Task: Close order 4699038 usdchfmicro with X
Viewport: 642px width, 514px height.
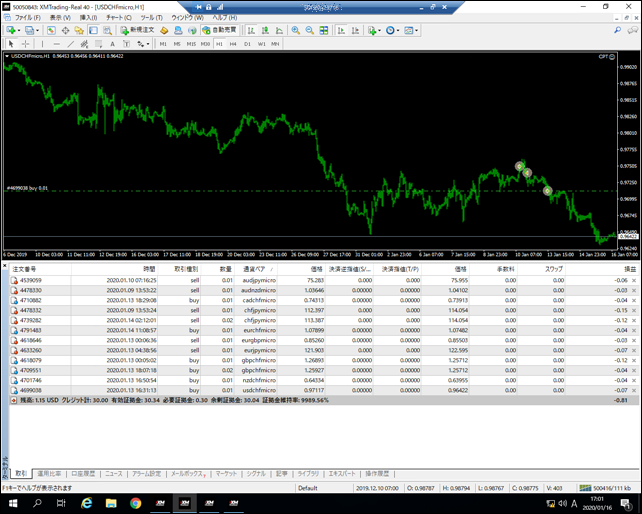Action: [634, 390]
